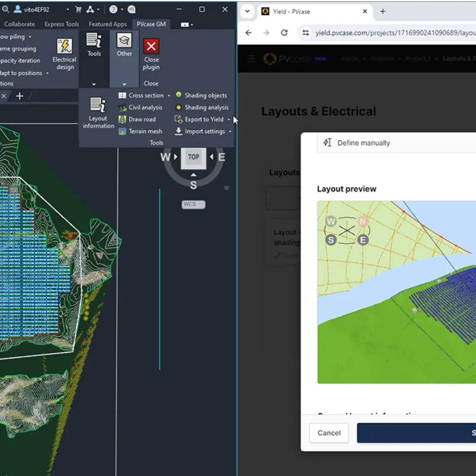Click the dark blue dialog submit button
This screenshot has width=476, height=476.
point(416,433)
